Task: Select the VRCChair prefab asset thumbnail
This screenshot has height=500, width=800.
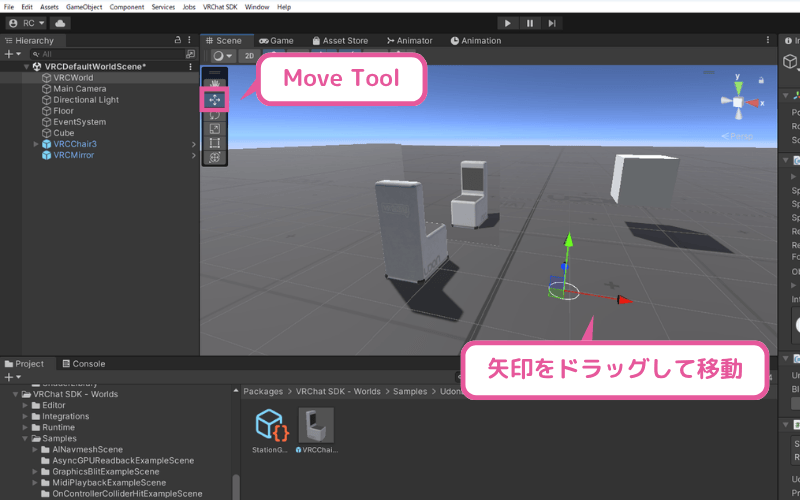Action: (316, 425)
